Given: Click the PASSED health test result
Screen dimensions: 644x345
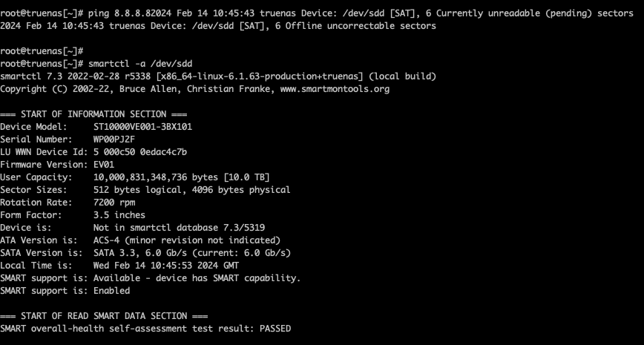Looking at the screenshot, I should (x=275, y=329).
